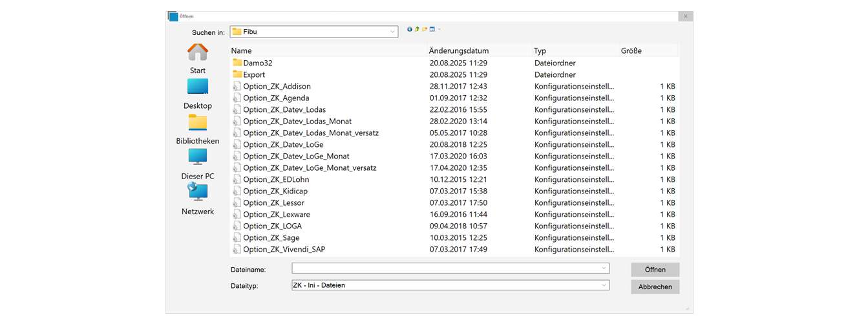Viewport: 868px width, 326px height.
Task: Sort the list by Name column
Action: click(x=242, y=50)
